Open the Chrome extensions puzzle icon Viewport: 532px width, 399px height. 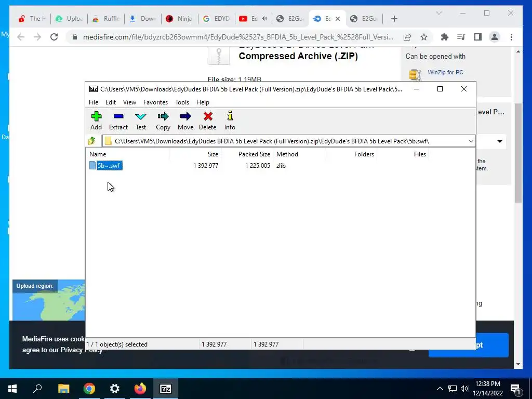click(445, 37)
